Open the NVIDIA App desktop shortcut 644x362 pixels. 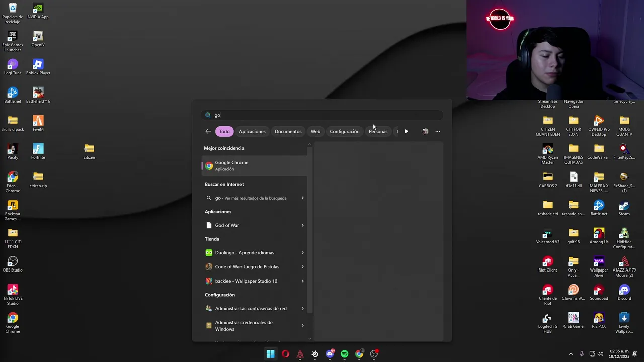pos(38,11)
